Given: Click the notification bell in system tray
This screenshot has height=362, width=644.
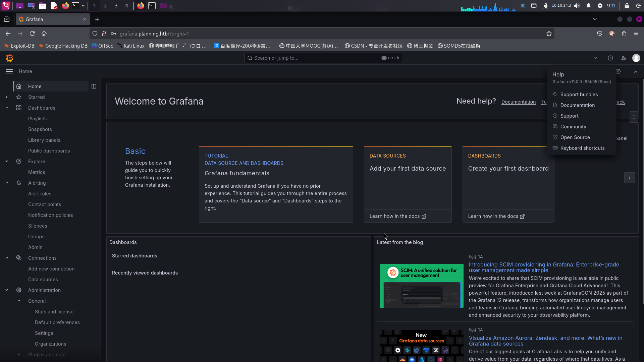Looking at the screenshot, I should click(x=589, y=6).
